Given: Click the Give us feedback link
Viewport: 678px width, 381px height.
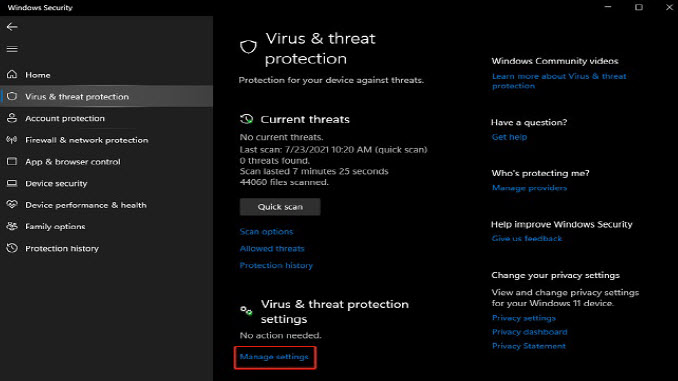Looking at the screenshot, I should (527, 238).
